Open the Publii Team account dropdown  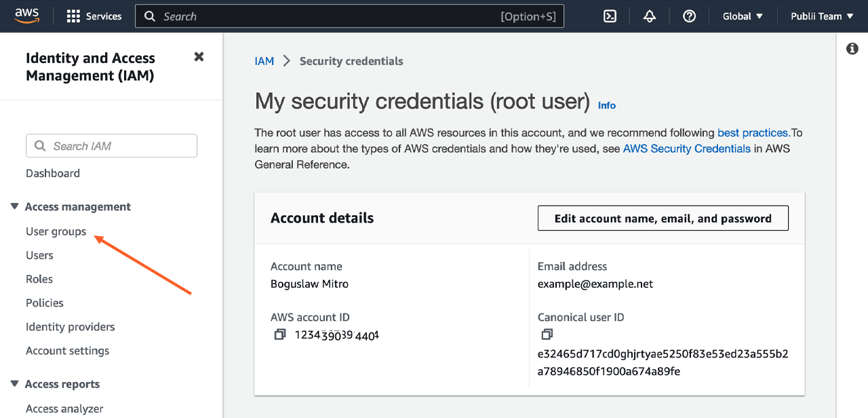click(821, 16)
